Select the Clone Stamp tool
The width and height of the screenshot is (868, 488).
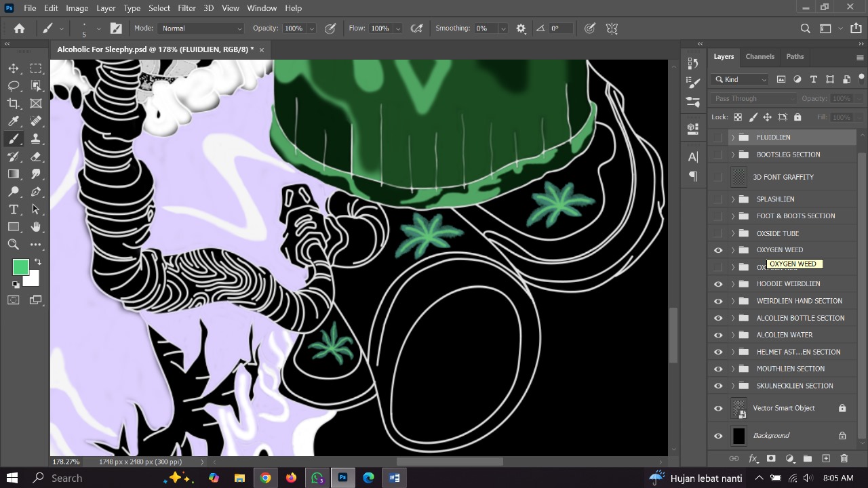pos(36,139)
